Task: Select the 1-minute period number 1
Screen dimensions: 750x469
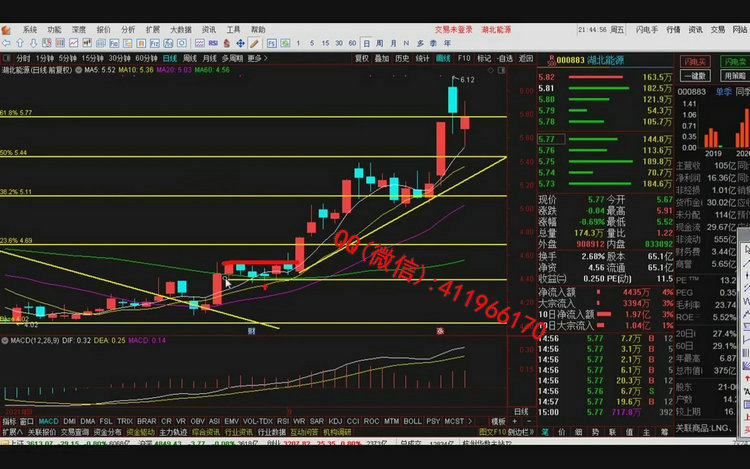Action: [298, 44]
